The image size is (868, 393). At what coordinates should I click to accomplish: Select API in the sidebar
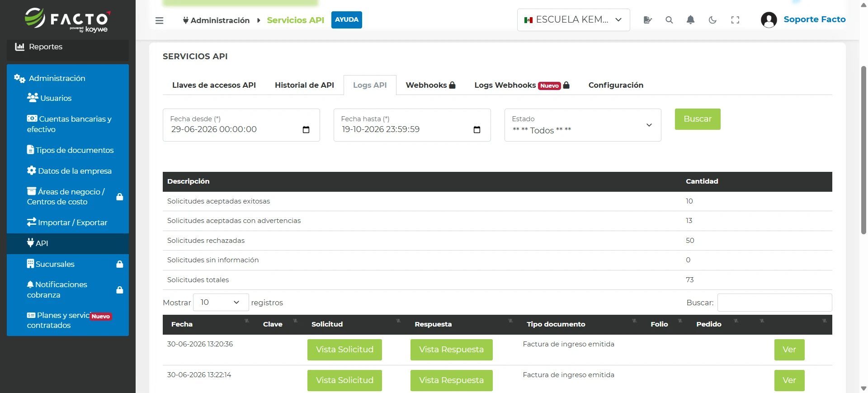[68, 243]
